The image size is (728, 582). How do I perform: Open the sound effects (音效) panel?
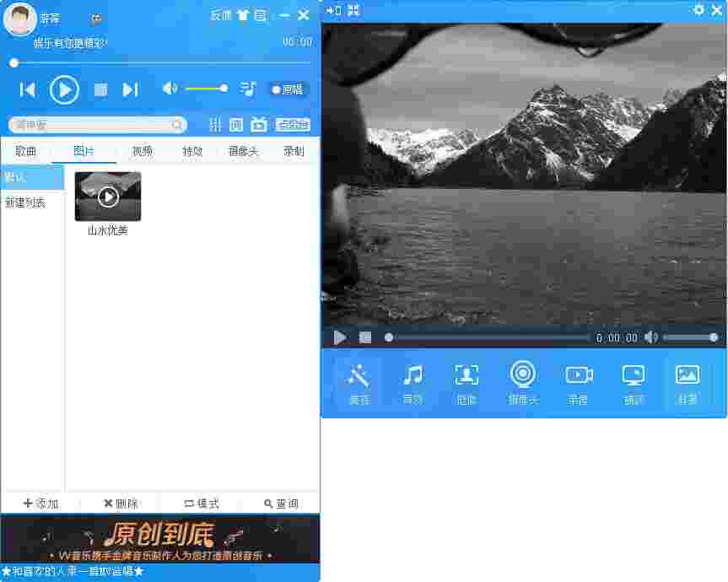[413, 382]
